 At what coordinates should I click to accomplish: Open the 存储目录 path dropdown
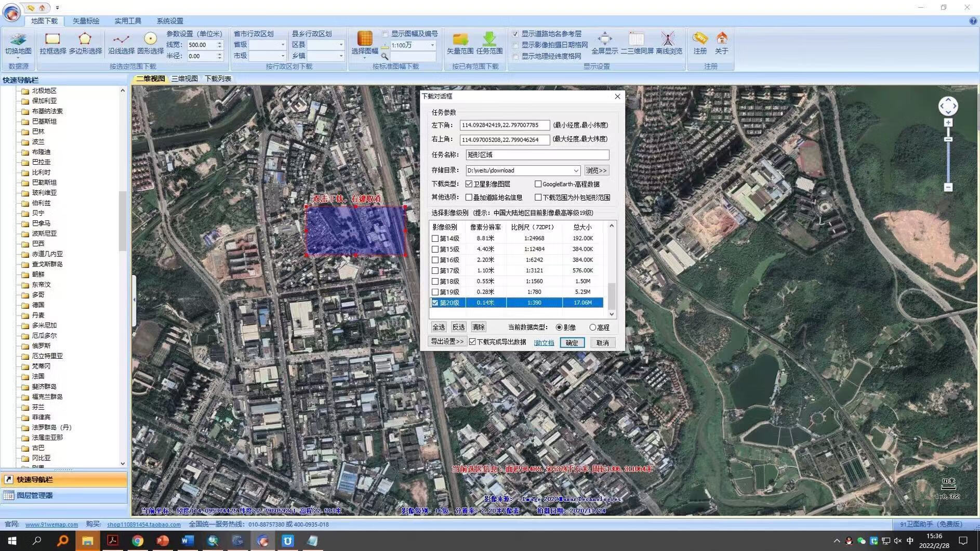point(576,170)
